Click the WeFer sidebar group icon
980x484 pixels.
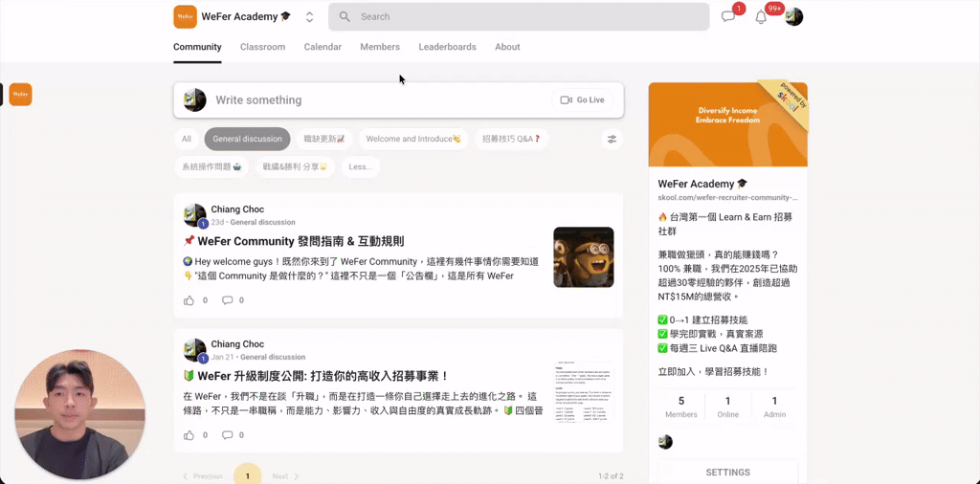pyautogui.click(x=21, y=95)
